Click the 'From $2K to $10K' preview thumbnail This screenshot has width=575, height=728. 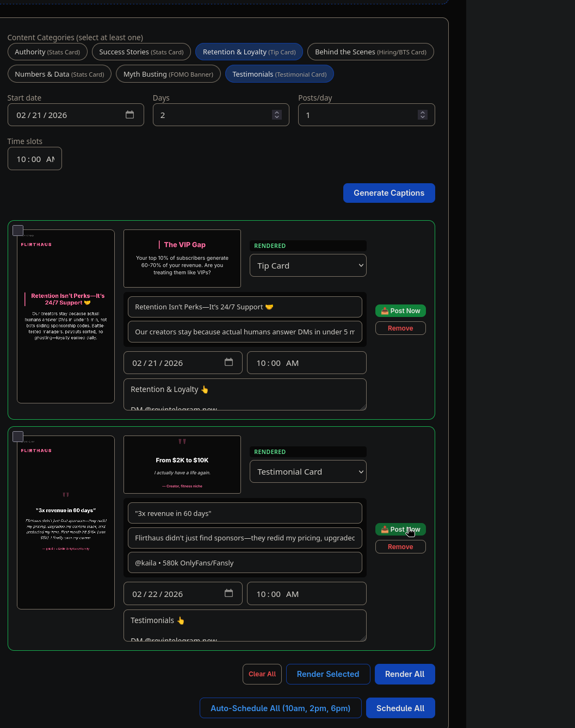coord(182,465)
